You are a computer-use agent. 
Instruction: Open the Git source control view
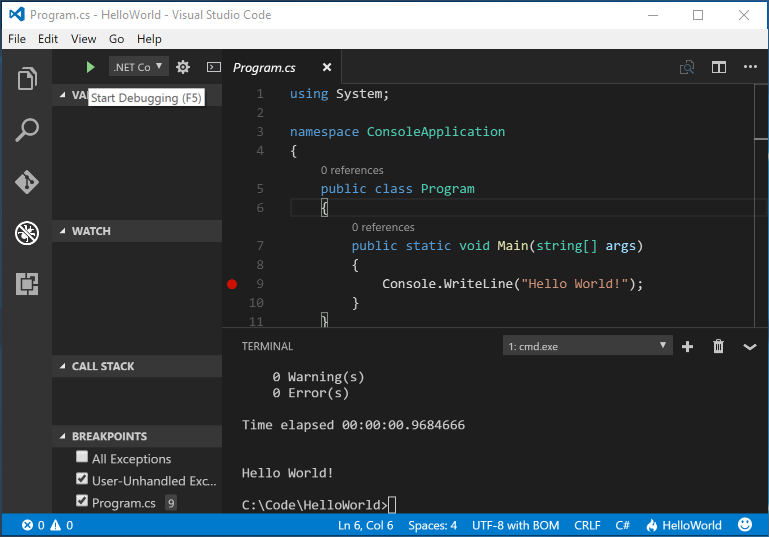click(x=27, y=182)
